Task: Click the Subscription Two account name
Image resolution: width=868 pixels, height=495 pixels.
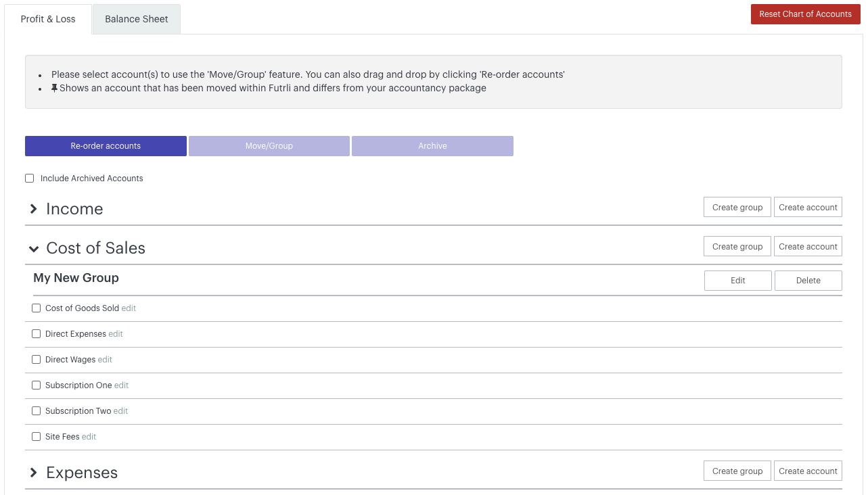Action: click(x=78, y=411)
